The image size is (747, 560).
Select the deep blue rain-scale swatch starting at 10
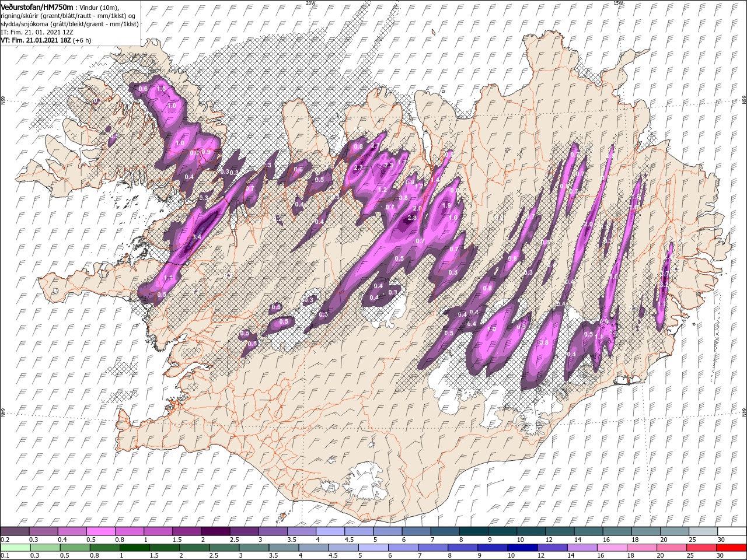click(x=522, y=548)
